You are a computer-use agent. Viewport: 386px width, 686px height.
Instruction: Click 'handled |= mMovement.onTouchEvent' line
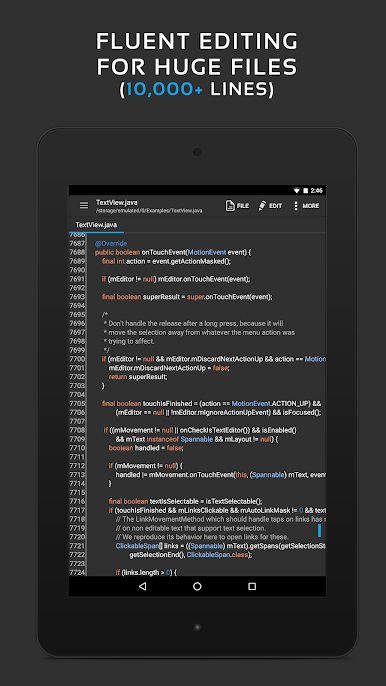coord(221,475)
